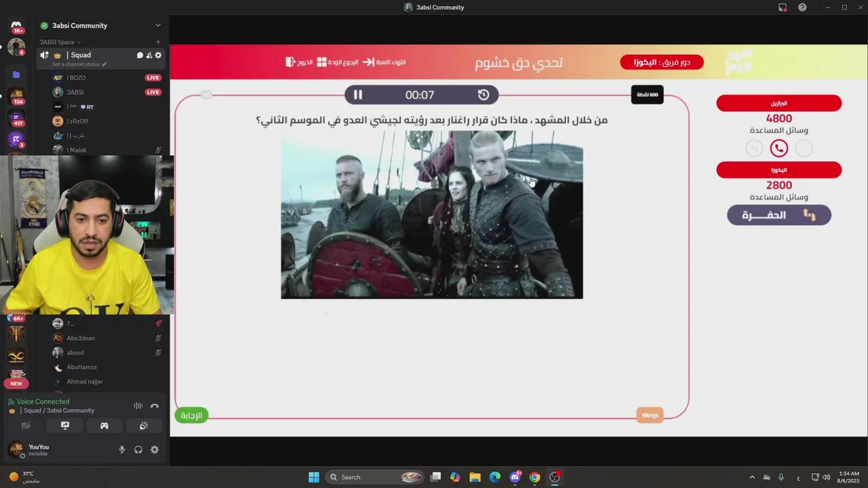This screenshot has height=488, width=868.
Task: Toggle Discord headphones deafen
Action: coord(138,449)
